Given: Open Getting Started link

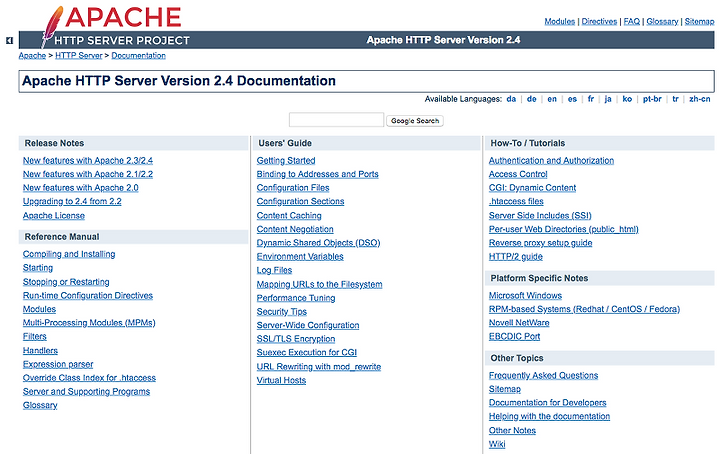Looking at the screenshot, I should (x=286, y=161).
